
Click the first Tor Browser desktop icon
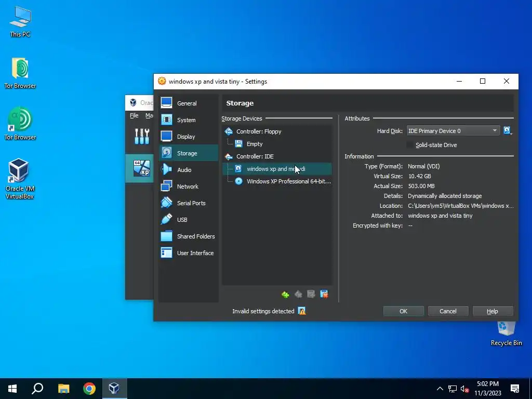coord(20,73)
